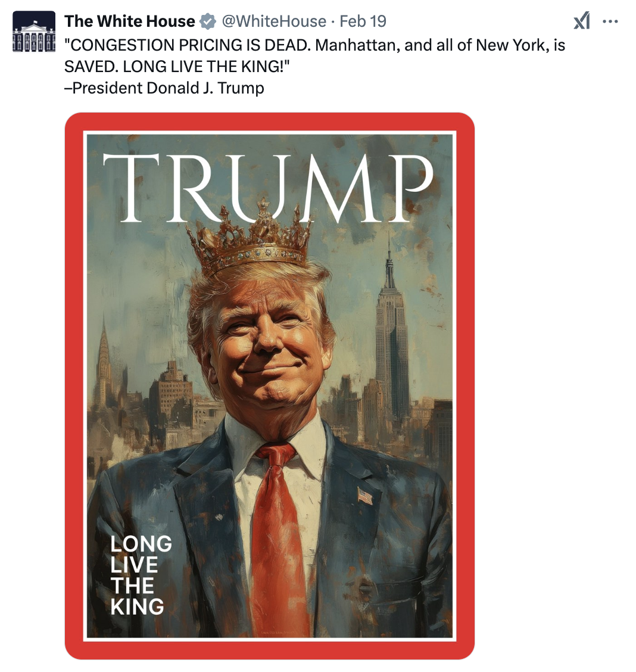Click the TRUMP title on the cover image
Screen dimensions: 636x672
coord(268,188)
